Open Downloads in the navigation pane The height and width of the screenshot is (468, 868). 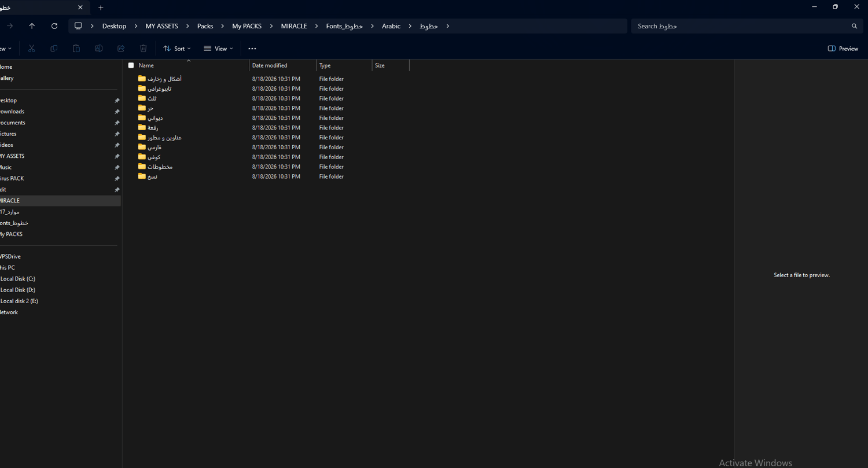[12, 112]
